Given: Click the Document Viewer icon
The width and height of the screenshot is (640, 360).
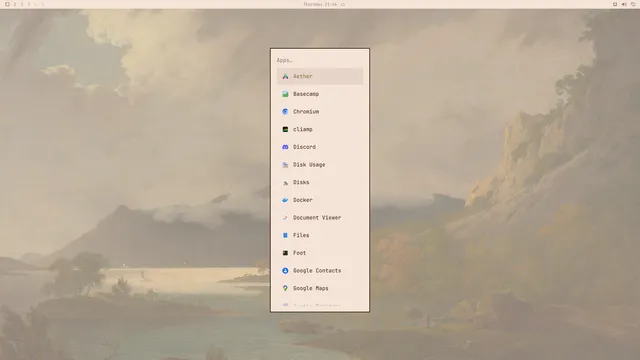Looking at the screenshot, I should [x=285, y=218].
